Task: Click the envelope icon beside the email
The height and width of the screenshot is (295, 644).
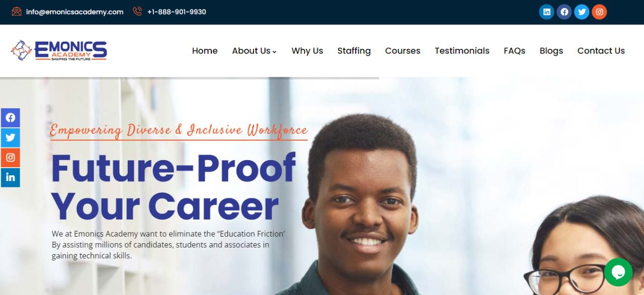Action: [x=17, y=11]
